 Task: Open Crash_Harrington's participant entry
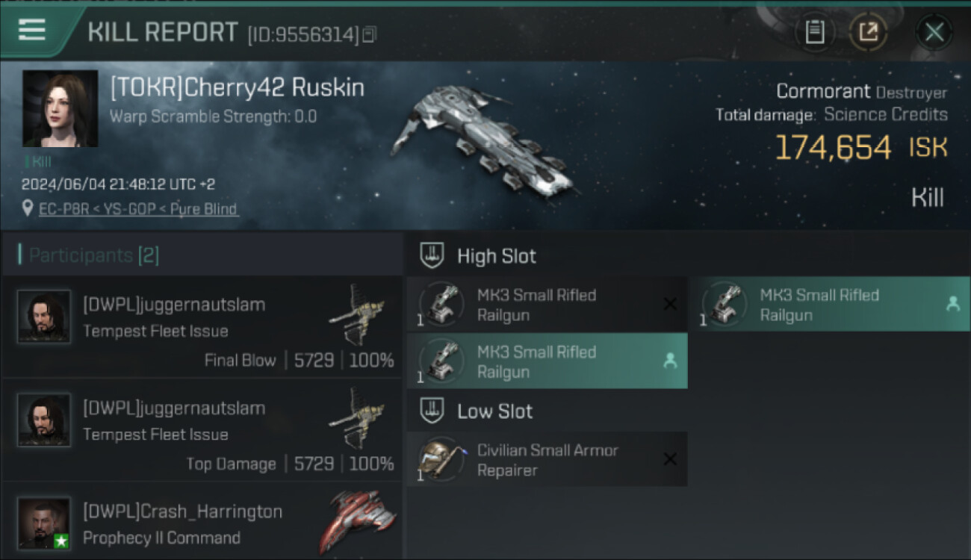click(202, 524)
